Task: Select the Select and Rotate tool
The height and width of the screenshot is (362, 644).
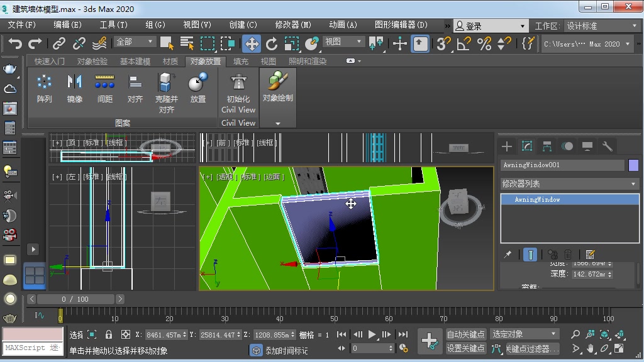Action: click(x=272, y=44)
